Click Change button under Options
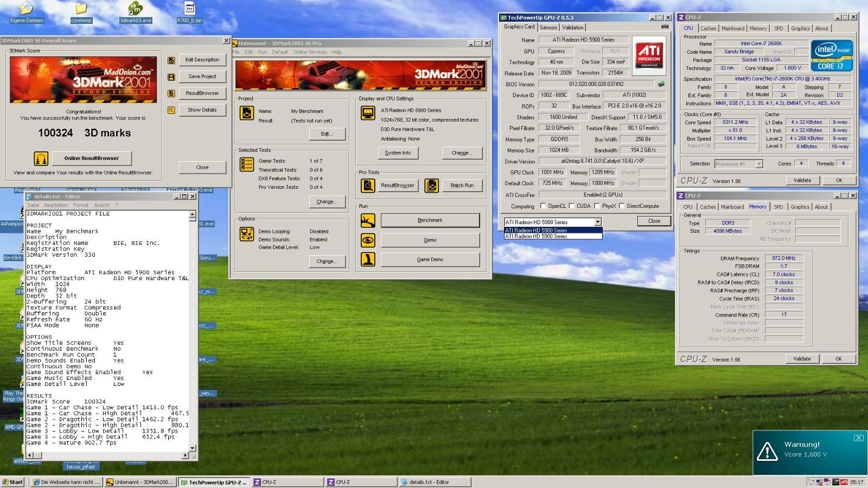This screenshot has height=488, width=868. coord(327,262)
